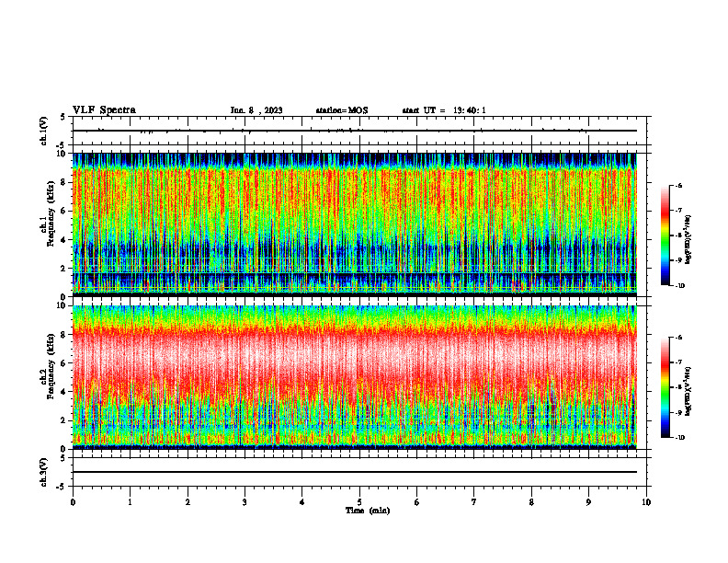Click the '-6' label on ch.2 color bar
This screenshot has height=563, width=728.
click(679, 338)
